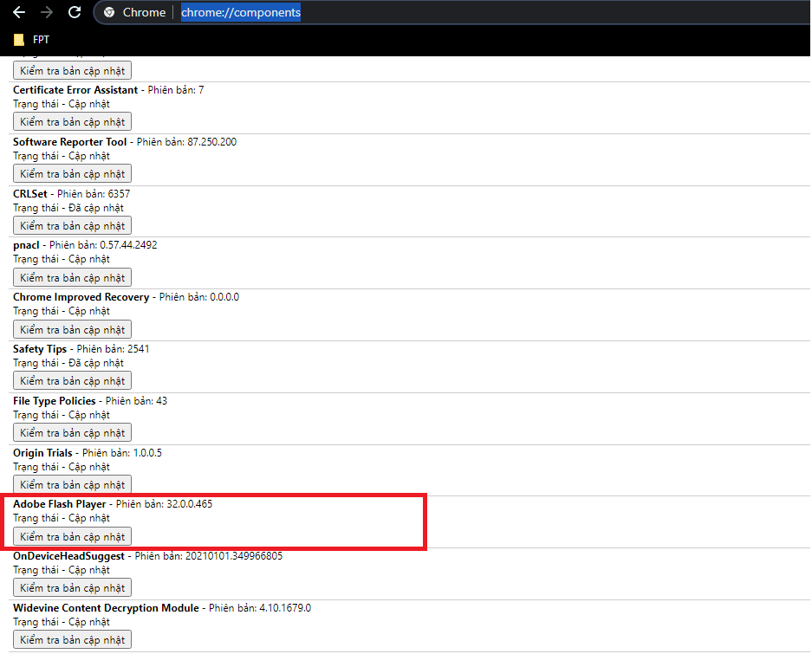
Task: Check for update under Chrome Improved Recovery
Action: (x=72, y=329)
